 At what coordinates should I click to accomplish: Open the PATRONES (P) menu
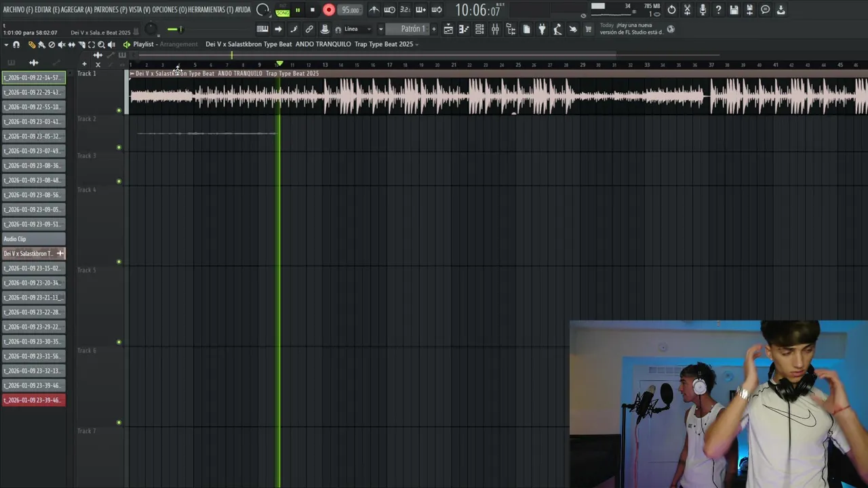point(111,9)
